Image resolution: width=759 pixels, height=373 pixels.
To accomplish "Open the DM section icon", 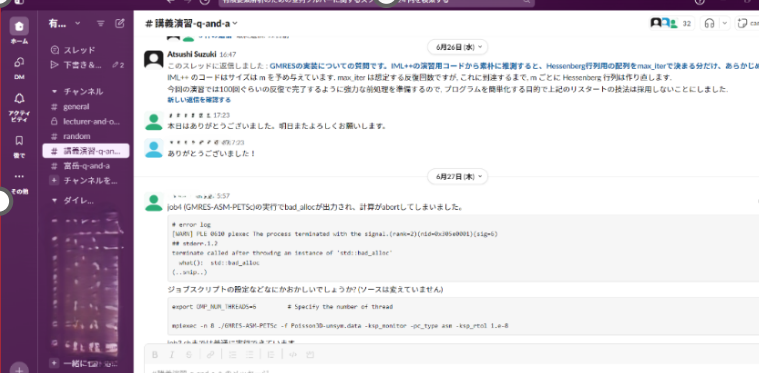I will (x=19, y=62).
